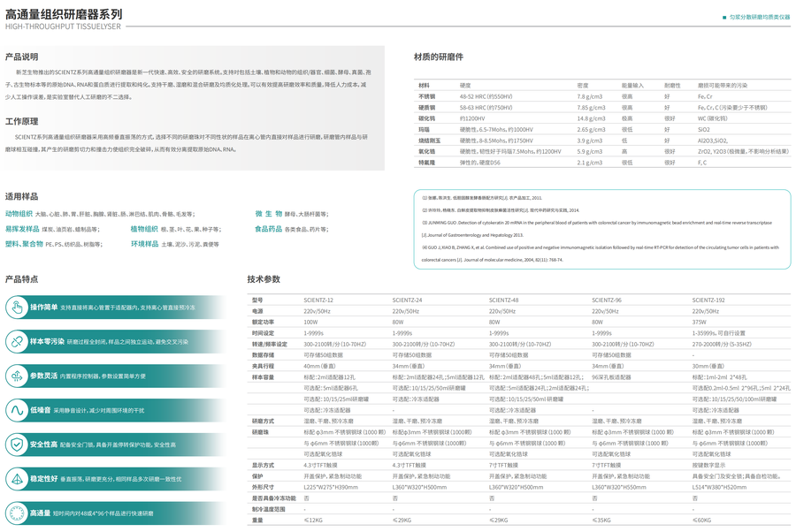Click the 能量输入 column header

pyautogui.click(x=632, y=85)
